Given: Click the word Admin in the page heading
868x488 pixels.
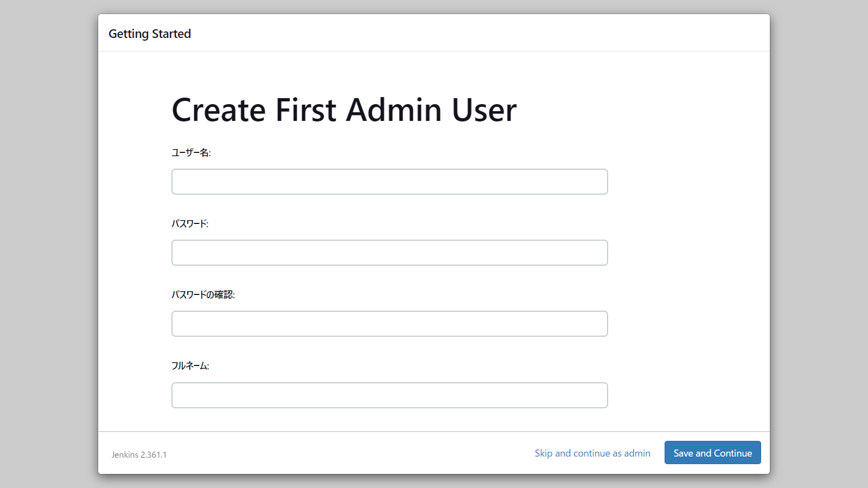Looking at the screenshot, I should (394, 110).
